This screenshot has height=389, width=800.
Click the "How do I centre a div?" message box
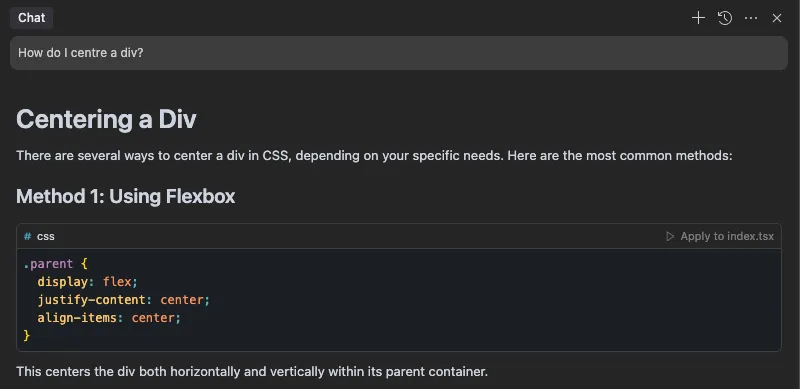[x=398, y=53]
